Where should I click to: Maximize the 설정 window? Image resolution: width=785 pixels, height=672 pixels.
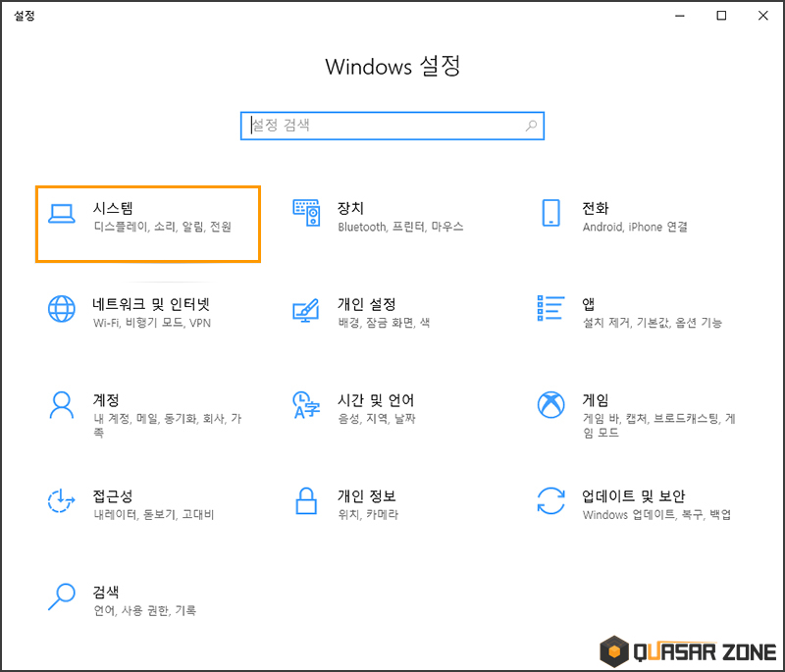721,16
